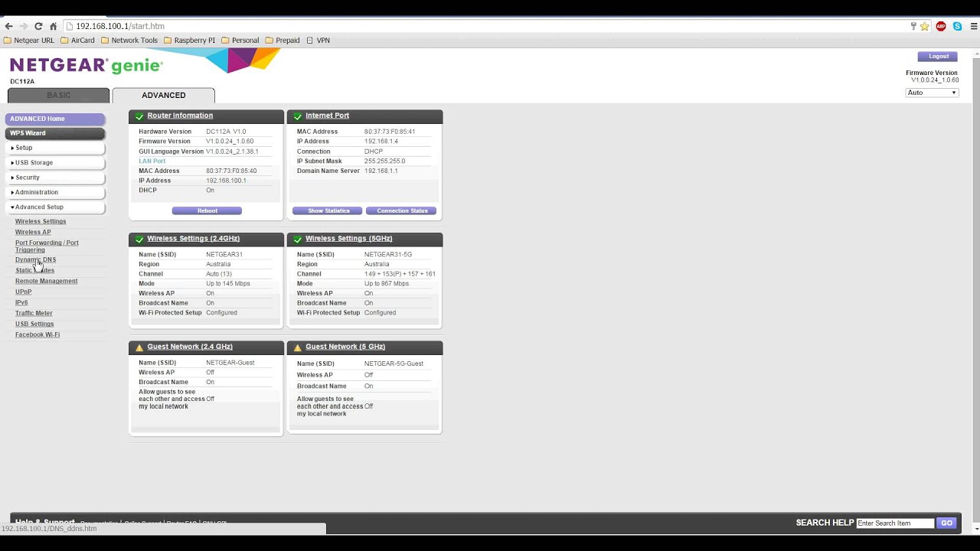Open the Facebook Wi-Fi page

click(x=38, y=335)
